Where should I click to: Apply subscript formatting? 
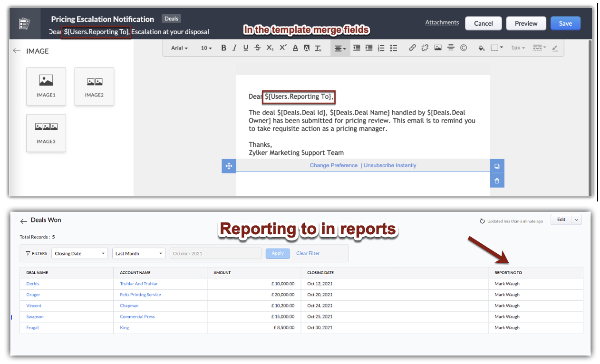tap(270, 48)
